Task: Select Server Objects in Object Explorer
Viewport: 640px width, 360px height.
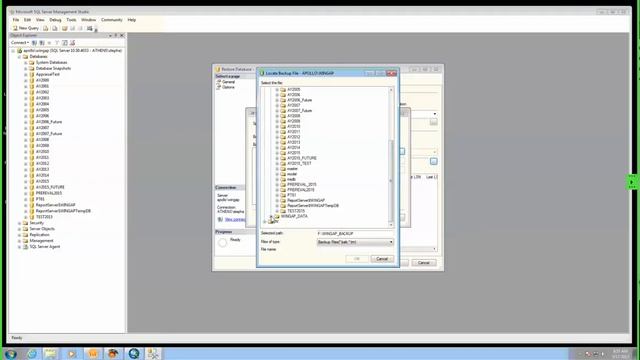Action: click(42, 229)
